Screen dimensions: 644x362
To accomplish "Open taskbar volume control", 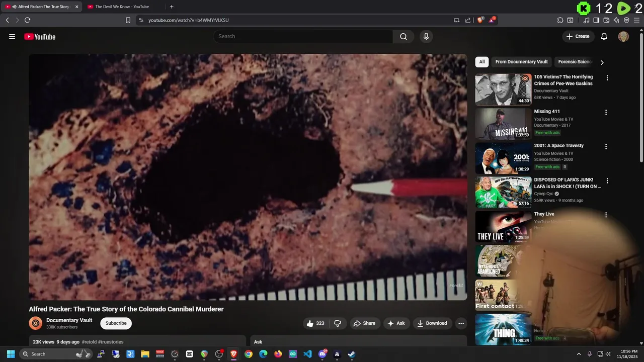I will (608, 354).
